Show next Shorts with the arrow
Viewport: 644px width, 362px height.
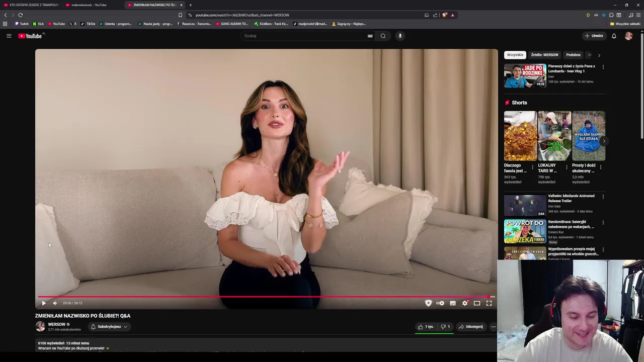pyautogui.click(x=604, y=141)
